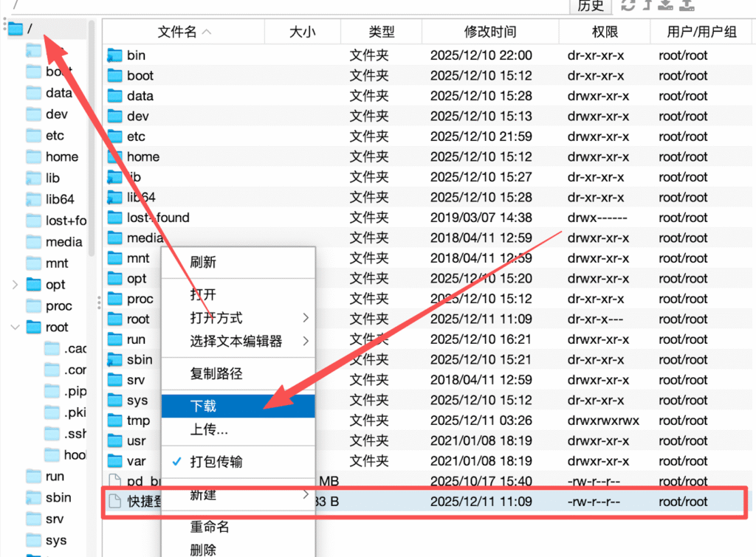
Task: Expand the opt folder in the sidebar tree
Action: click(13, 284)
